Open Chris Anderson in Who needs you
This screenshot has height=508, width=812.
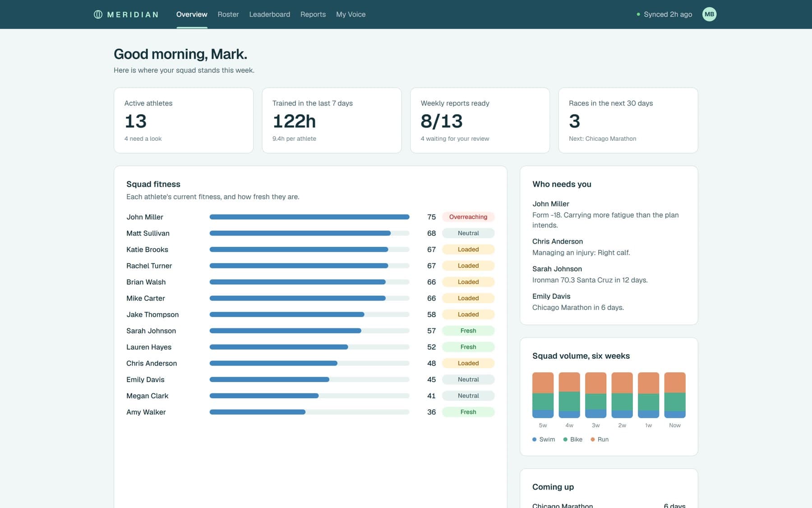(558, 241)
